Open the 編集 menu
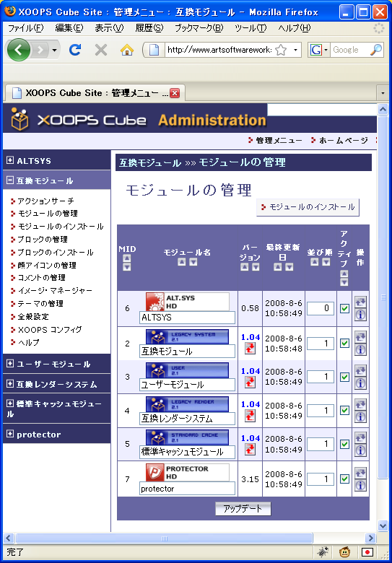The height and width of the screenshot is (563, 392). click(69, 28)
